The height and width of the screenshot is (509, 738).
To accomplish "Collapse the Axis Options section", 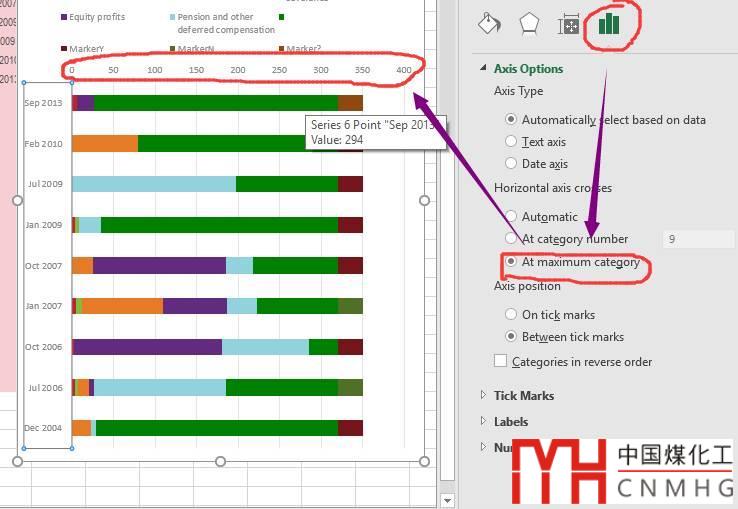I will (483, 68).
